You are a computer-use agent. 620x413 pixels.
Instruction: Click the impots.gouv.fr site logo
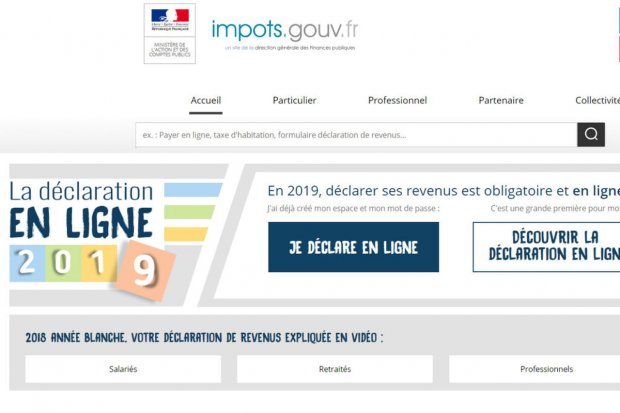284,34
